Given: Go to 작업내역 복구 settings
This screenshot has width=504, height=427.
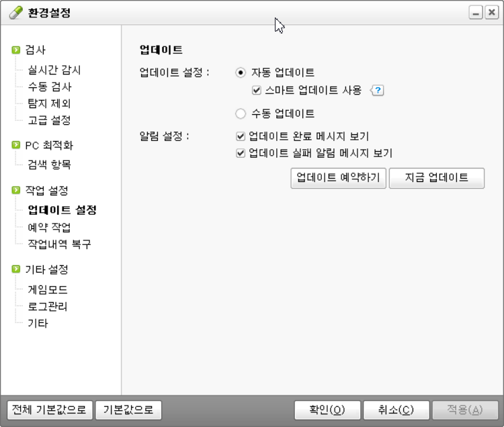Looking at the screenshot, I should click(59, 244).
